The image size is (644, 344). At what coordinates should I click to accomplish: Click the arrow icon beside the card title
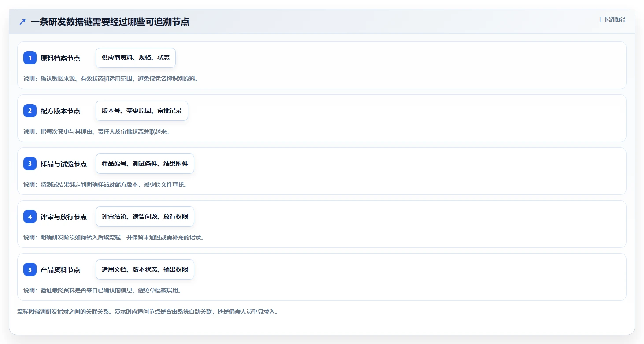click(x=22, y=22)
